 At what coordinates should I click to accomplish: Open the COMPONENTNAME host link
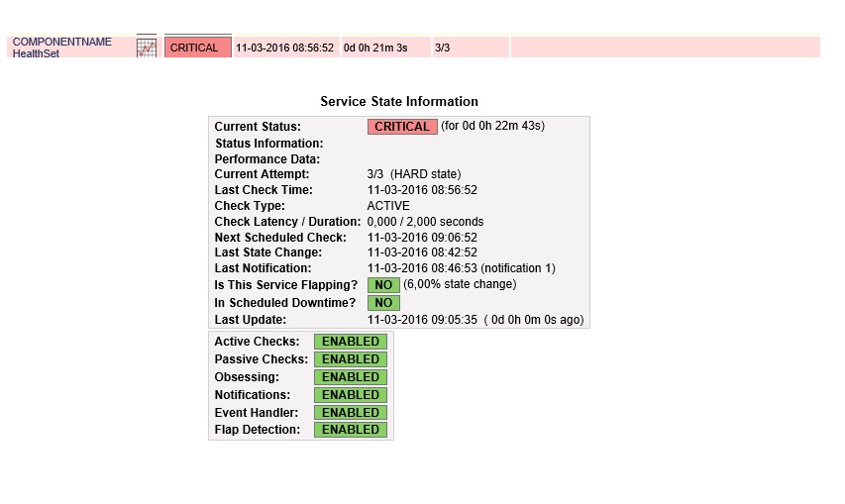click(x=61, y=42)
